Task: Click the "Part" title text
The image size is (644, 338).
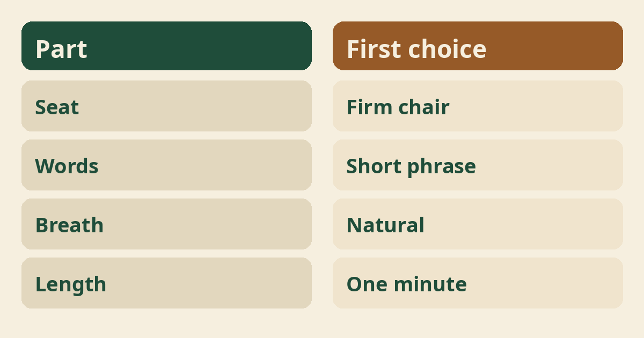Action: [x=61, y=49]
